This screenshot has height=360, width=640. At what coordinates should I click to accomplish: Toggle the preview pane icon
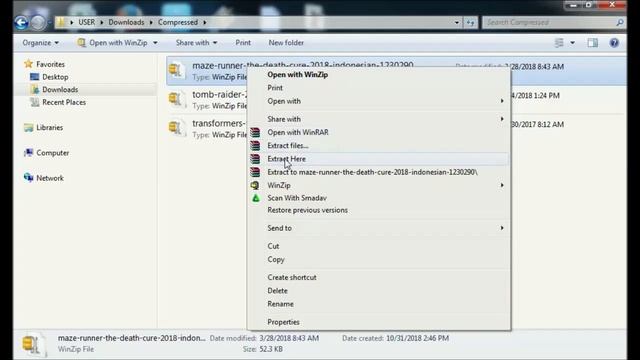coord(593,42)
